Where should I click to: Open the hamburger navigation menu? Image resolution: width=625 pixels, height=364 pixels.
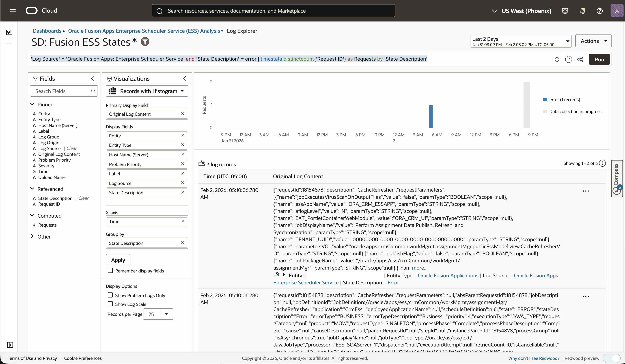pos(12,11)
